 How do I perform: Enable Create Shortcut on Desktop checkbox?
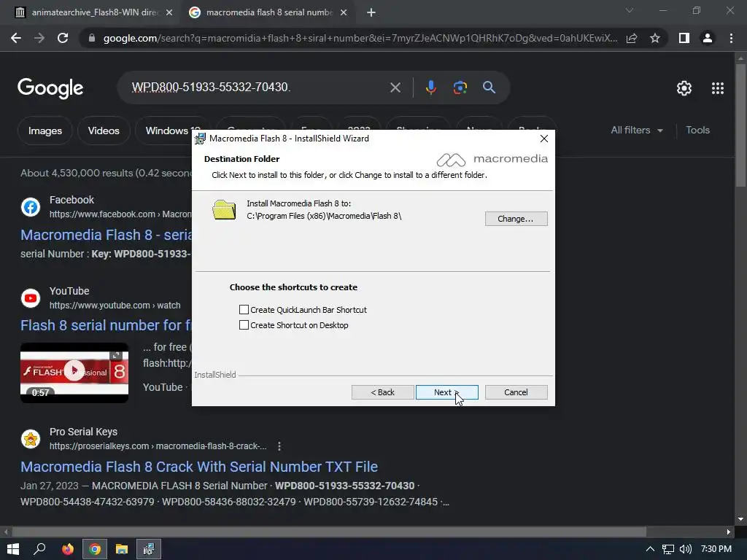[244, 325]
